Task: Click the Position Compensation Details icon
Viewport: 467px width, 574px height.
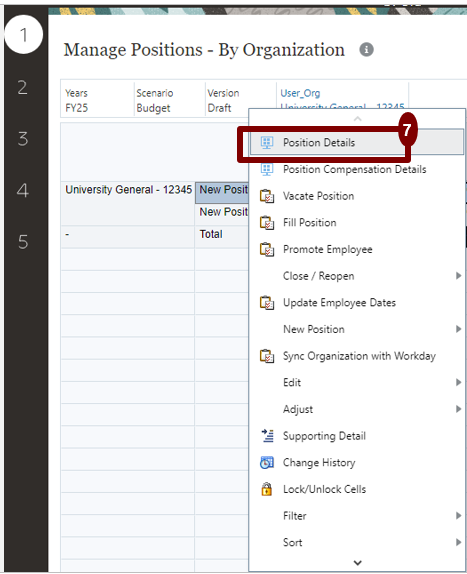Action: point(267,169)
